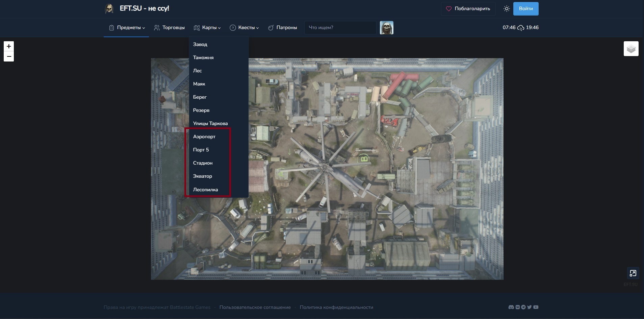
Task: Click the Патроны ammo icon
Action: point(271,28)
